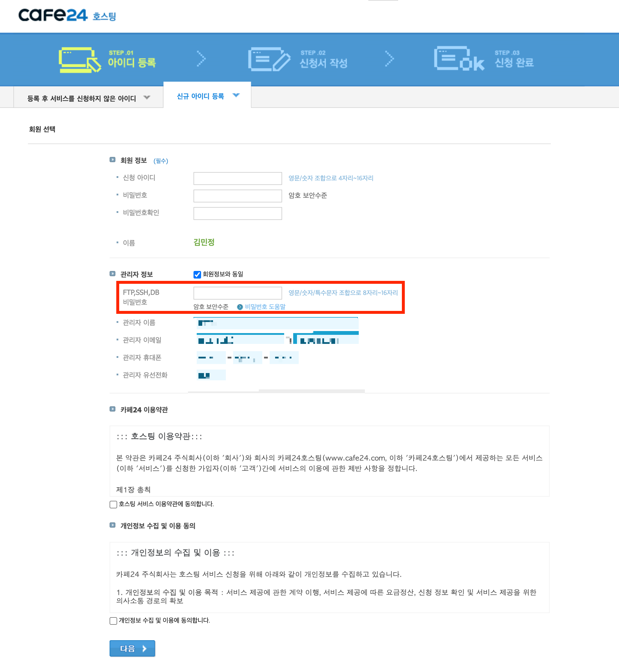This screenshot has height=672, width=619.
Task: Select the 신규 아이디 등록 tab
Action: [200, 96]
